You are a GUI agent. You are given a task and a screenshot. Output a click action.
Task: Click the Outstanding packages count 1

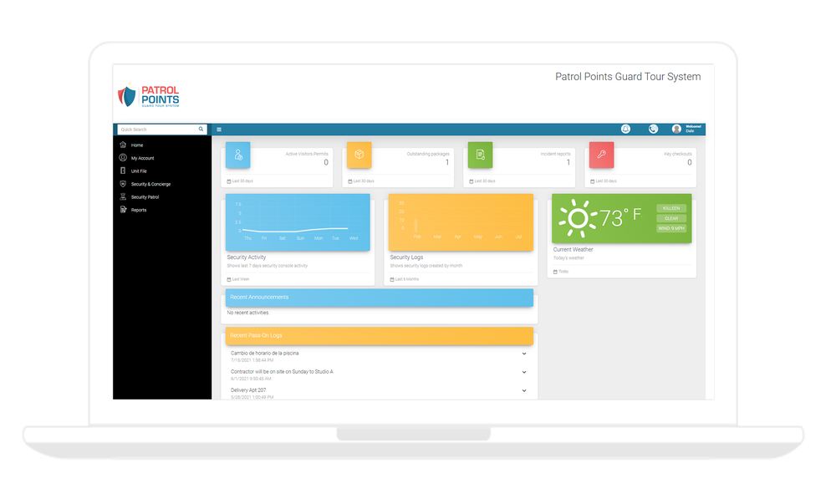[447, 162]
